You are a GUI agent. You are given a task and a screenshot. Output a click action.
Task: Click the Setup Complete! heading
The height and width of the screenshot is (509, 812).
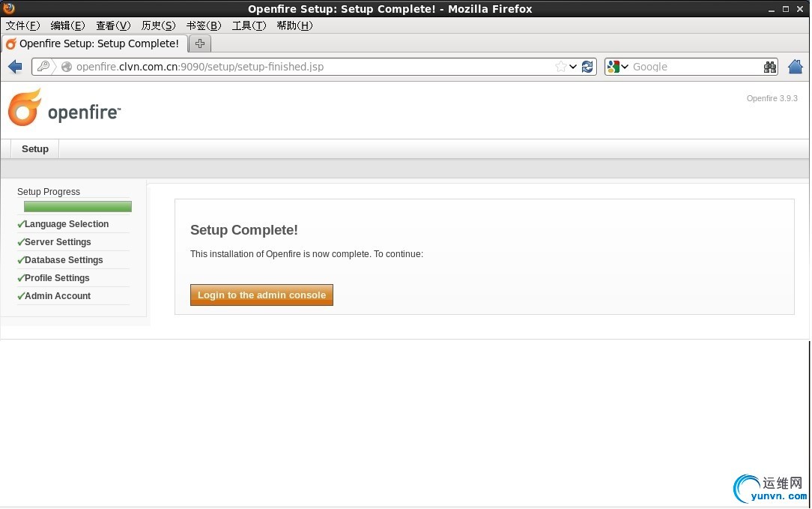point(244,230)
